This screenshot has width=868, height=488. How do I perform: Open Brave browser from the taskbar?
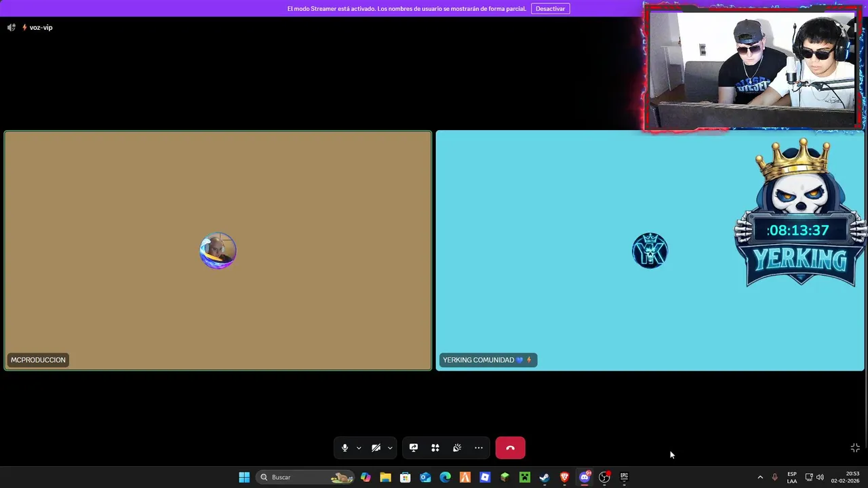point(564,477)
